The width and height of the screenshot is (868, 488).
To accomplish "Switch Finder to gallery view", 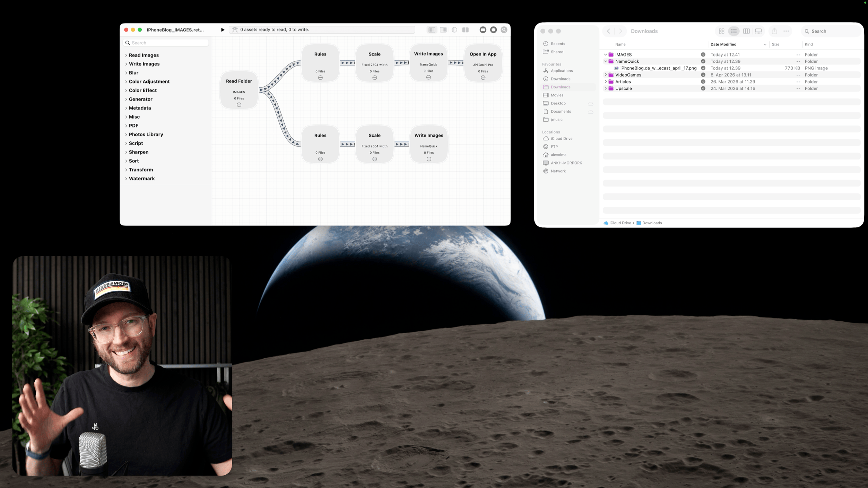I will coord(758,31).
